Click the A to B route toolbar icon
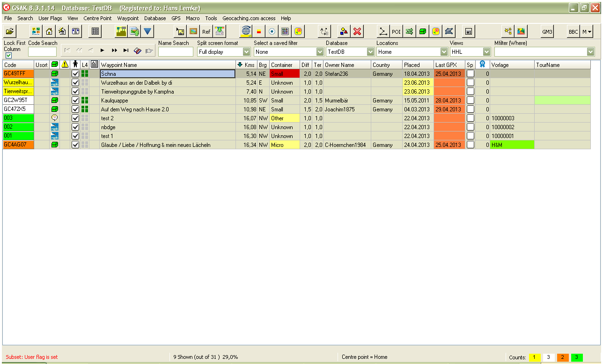This screenshot has height=364, width=603. pos(324,31)
